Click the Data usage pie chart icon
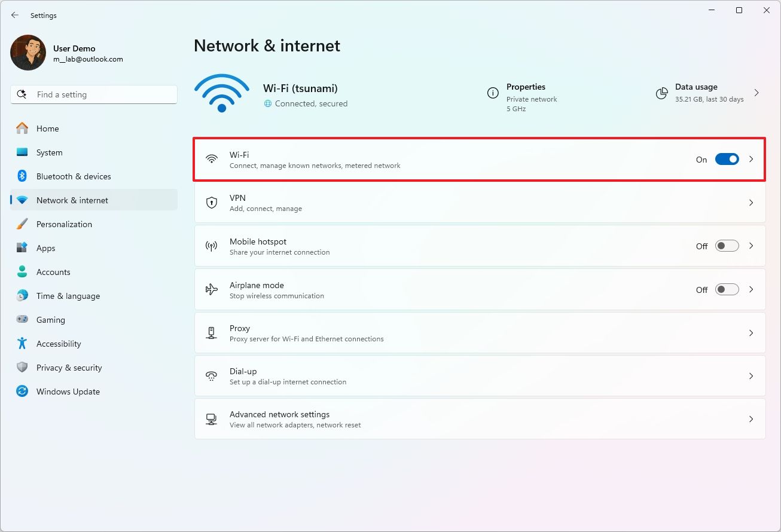 [x=661, y=93]
